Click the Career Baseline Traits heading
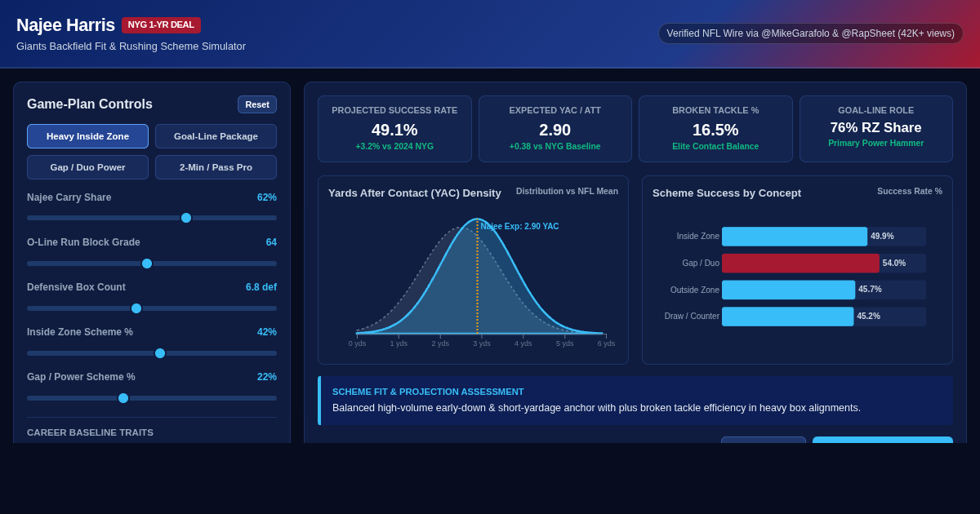The image size is (980, 514). (90, 432)
